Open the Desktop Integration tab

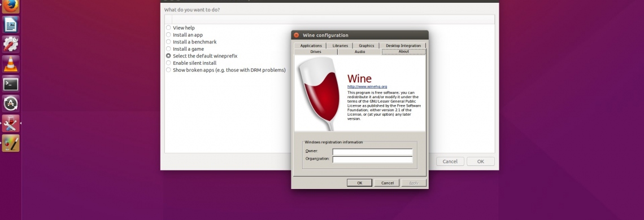pos(403,46)
